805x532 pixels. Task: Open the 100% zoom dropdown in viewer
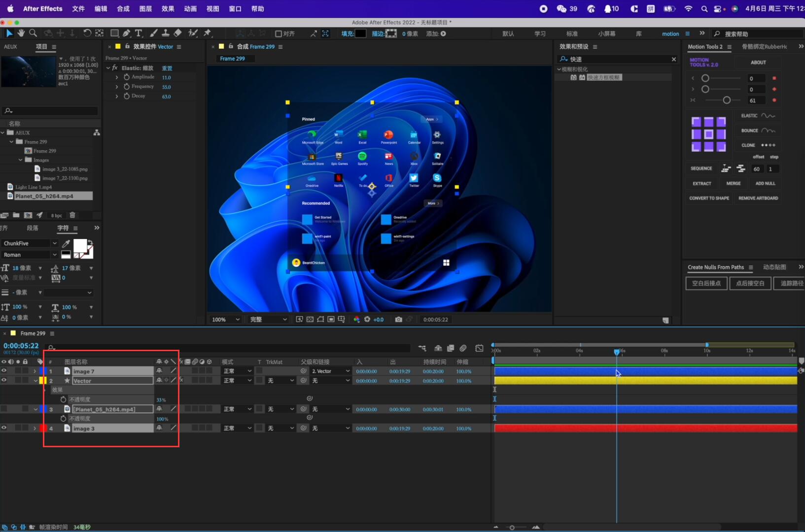tap(225, 319)
